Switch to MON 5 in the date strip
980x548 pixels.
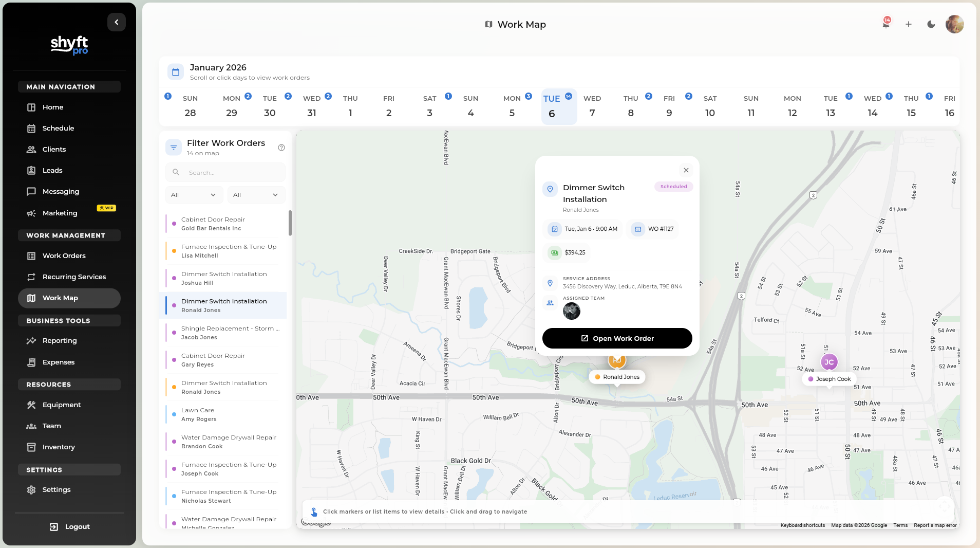pos(512,106)
